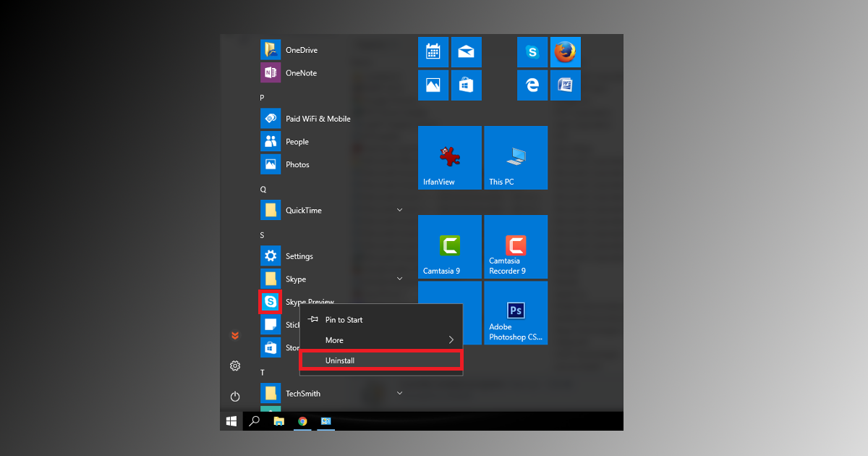Expand the Skype folder chevron
868x456 pixels.
399,279
